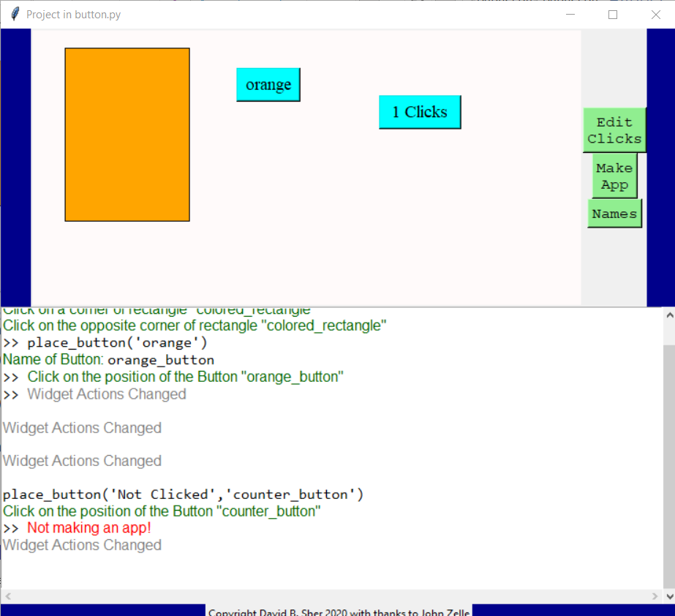Maximize the Project in button.py window
The image size is (675, 616).
[x=613, y=14]
